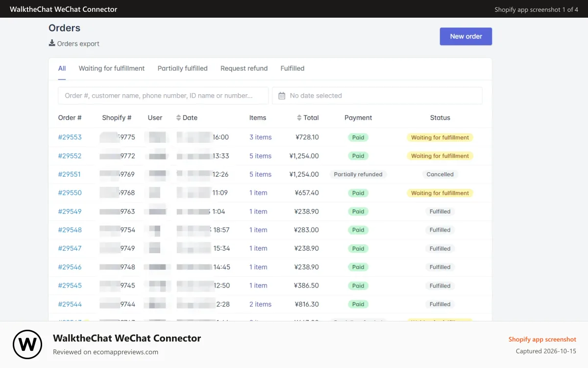
Task: Switch to Waiting for fulfillment tab
Action: point(112,69)
